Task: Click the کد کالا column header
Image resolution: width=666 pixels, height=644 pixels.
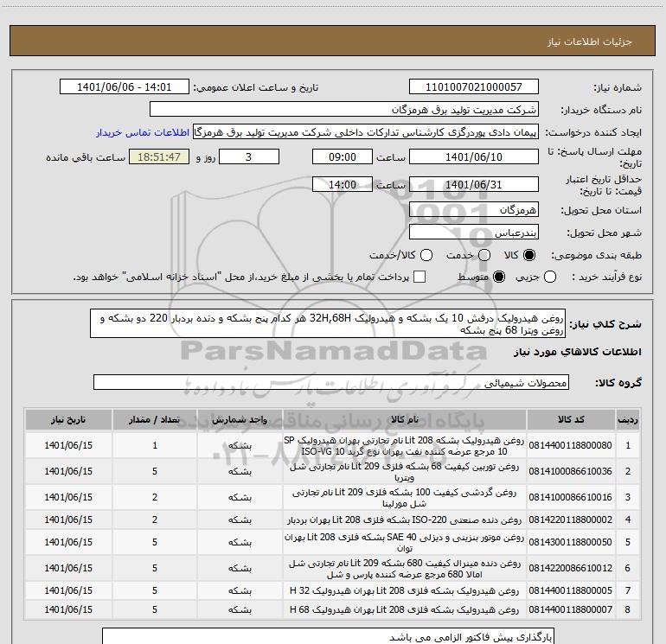Action: (571, 419)
